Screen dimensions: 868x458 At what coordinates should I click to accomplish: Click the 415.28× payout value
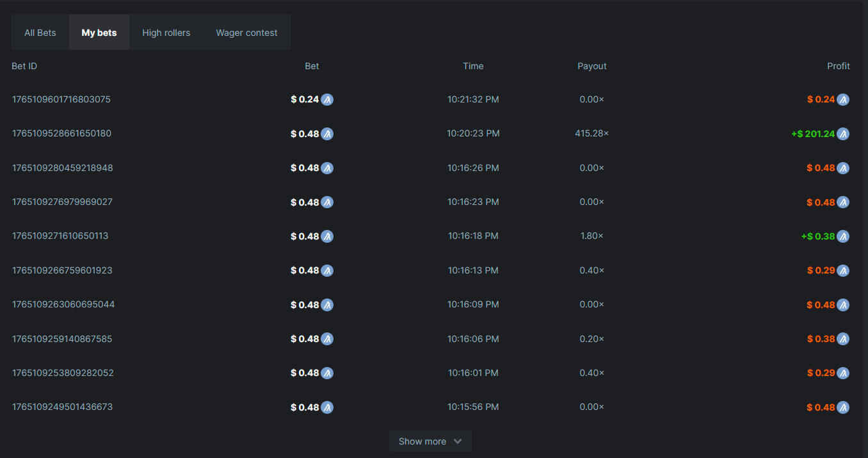pyautogui.click(x=592, y=133)
